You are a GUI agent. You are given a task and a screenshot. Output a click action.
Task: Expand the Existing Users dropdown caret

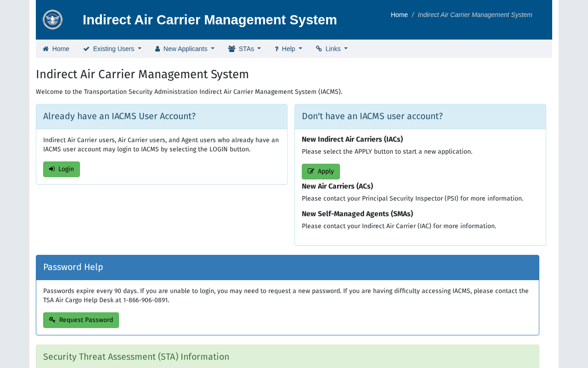(139, 49)
